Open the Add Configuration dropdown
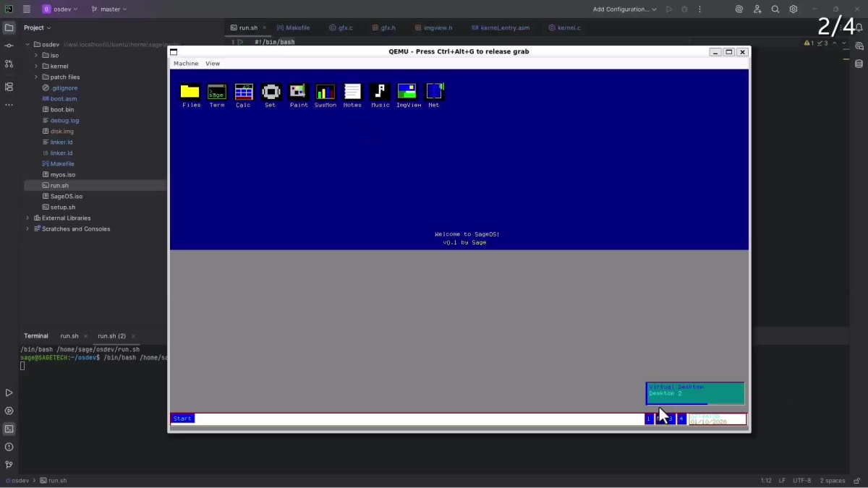The image size is (868, 488). 624,9
